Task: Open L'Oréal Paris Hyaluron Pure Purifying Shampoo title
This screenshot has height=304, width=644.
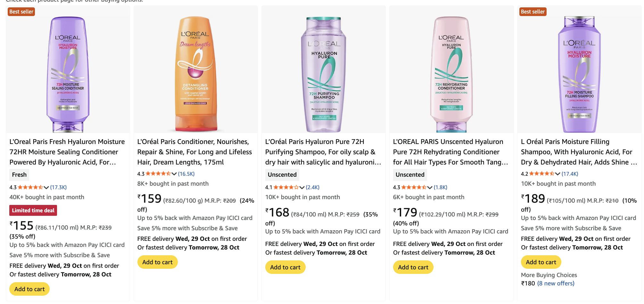Action: point(323,152)
